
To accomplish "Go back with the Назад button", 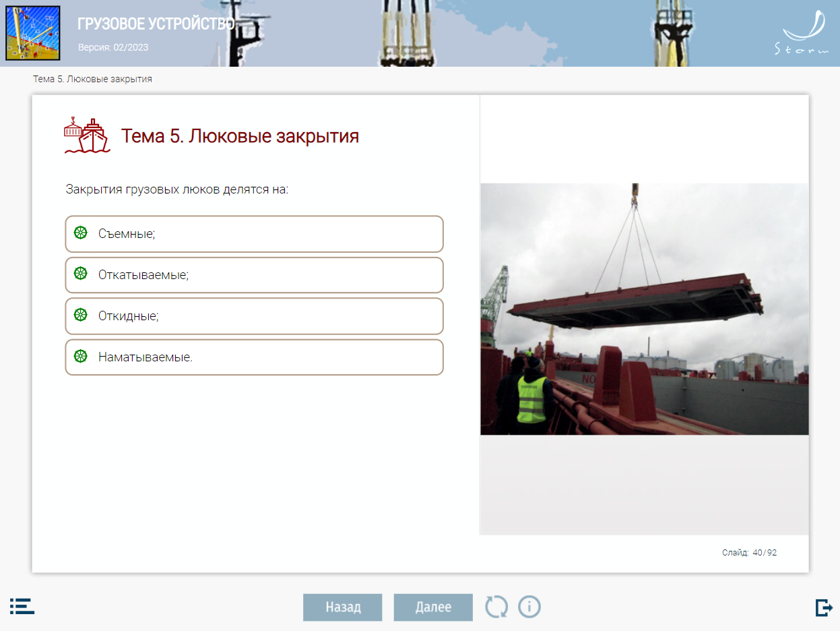I will pyautogui.click(x=343, y=607).
